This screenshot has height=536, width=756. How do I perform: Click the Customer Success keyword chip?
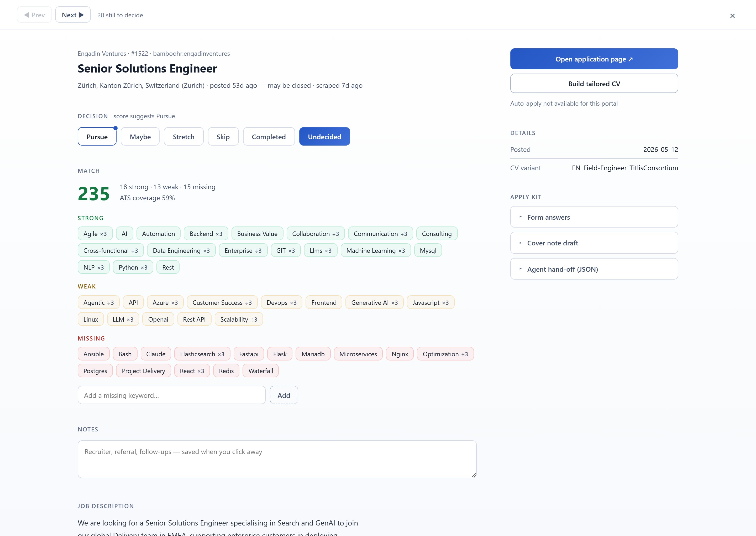[222, 303]
